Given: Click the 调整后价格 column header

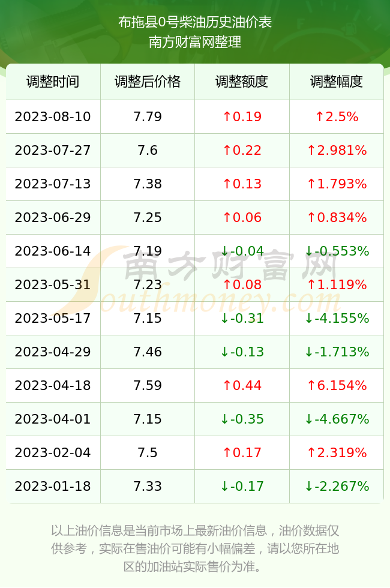Looking at the screenshot, I should click(148, 82).
